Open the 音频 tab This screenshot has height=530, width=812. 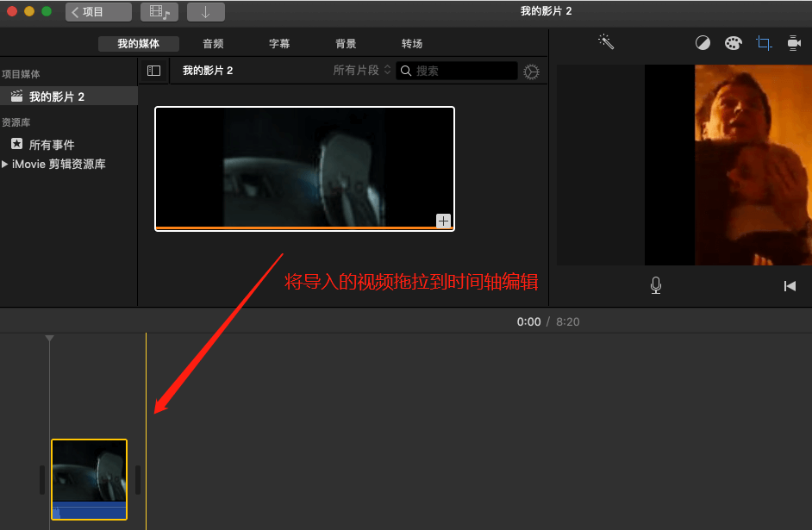point(213,43)
